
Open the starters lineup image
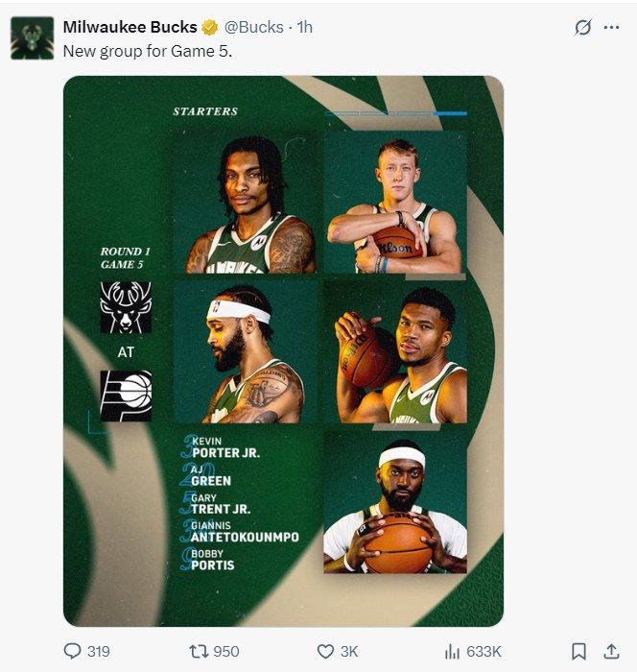[x=283, y=351]
